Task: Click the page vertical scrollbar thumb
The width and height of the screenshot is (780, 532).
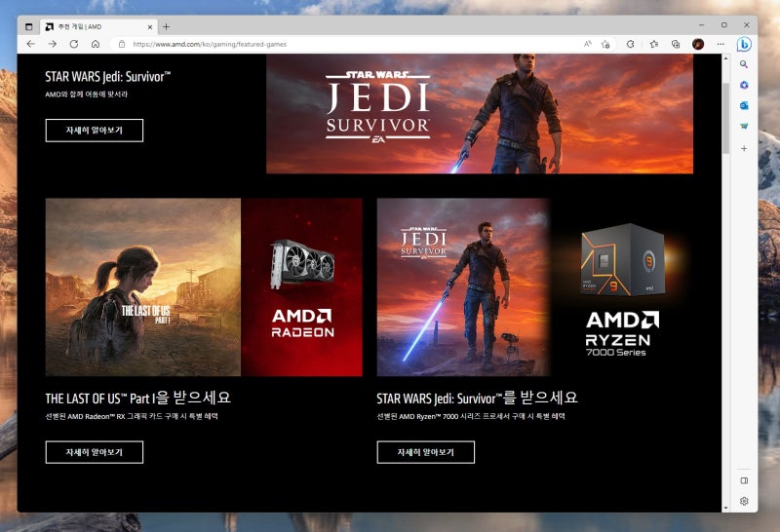Action: (725, 118)
